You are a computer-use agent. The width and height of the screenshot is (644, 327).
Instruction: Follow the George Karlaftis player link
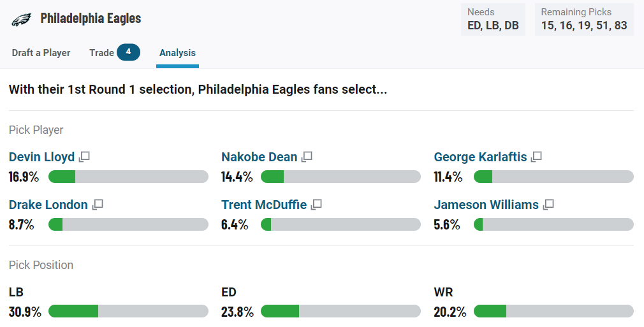point(481,157)
